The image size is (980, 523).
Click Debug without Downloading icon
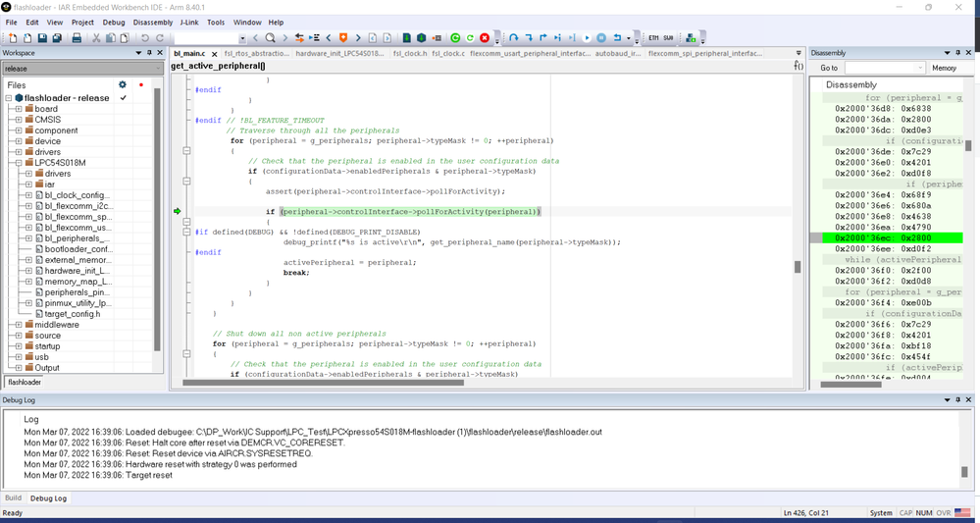click(470, 38)
